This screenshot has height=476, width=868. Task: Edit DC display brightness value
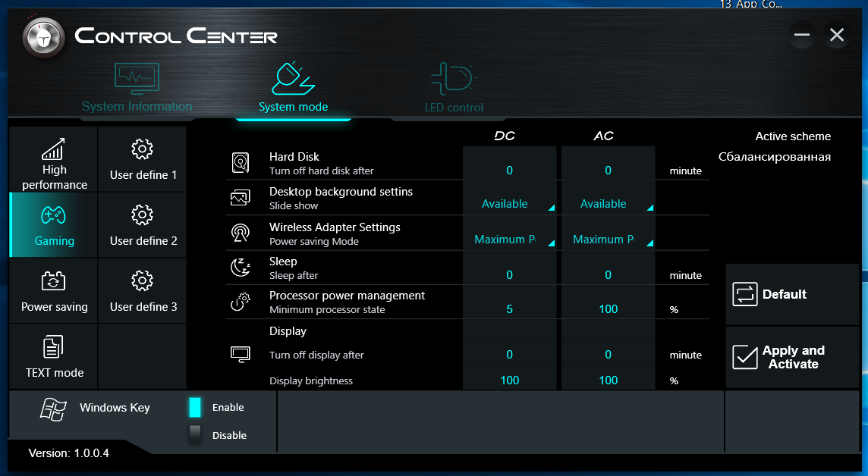(x=509, y=380)
